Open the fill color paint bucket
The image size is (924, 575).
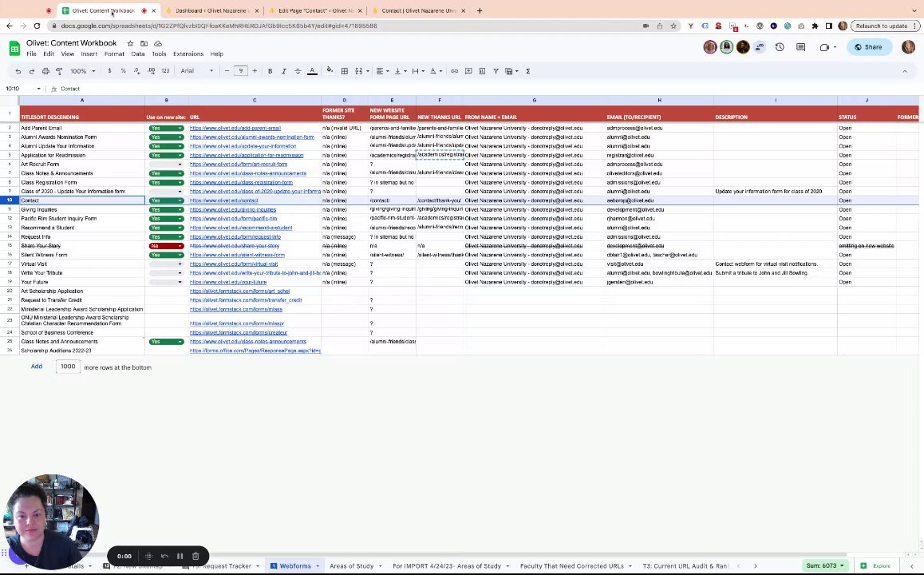[330, 71]
